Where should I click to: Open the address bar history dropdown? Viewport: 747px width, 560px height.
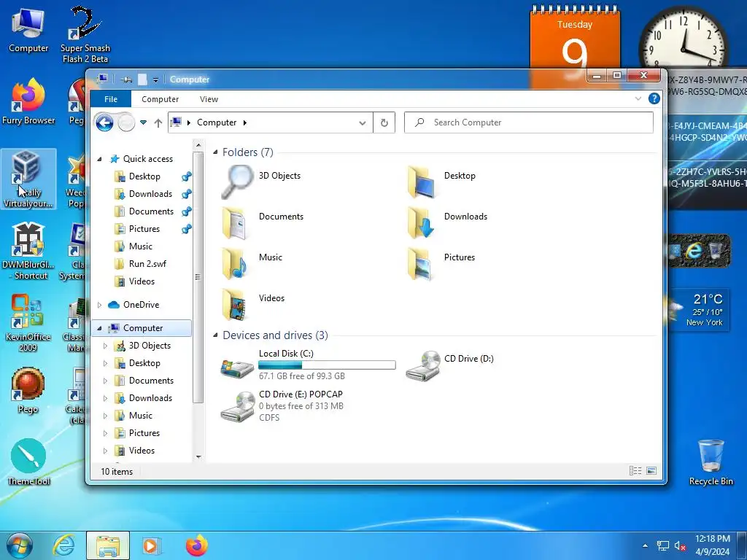(x=362, y=122)
